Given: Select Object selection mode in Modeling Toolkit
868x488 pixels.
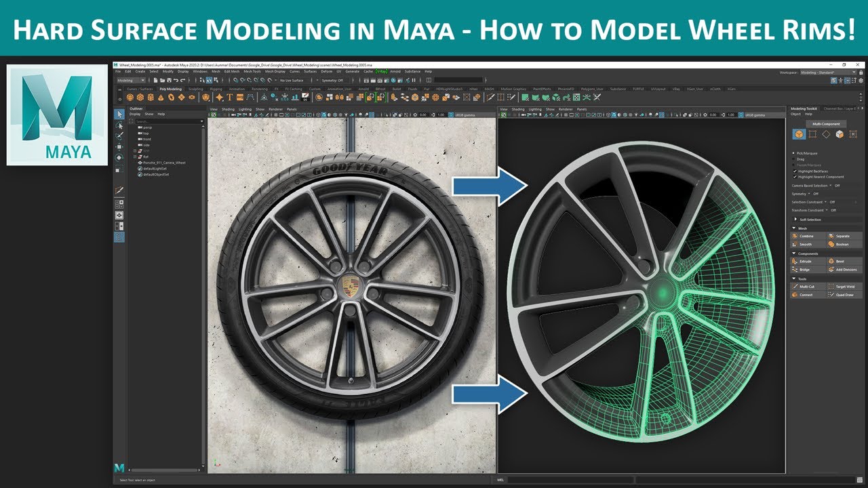Looking at the screenshot, I should [800, 134].
